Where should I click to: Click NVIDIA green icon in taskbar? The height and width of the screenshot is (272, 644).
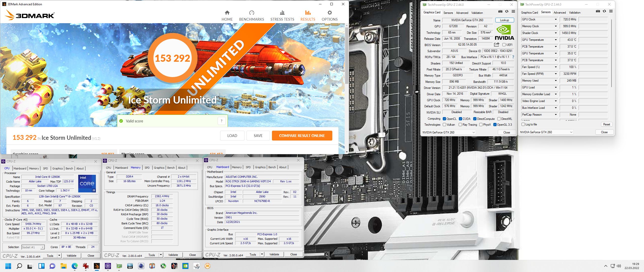[185, 266]
